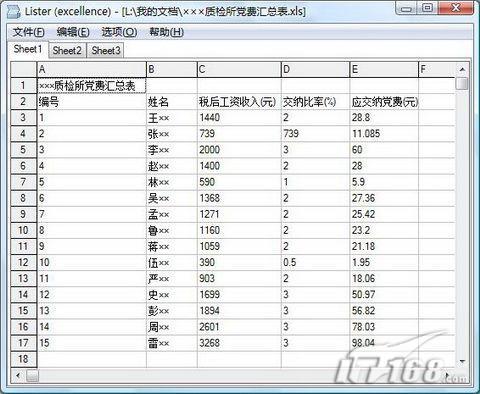
Task: Click the vertical scrollbar down arrow
Action: [462, 361]
